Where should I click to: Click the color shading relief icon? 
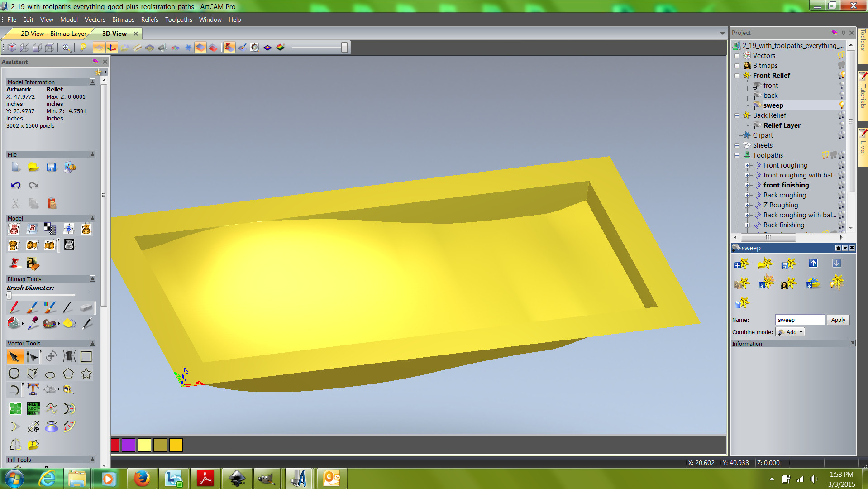(280, 48)
